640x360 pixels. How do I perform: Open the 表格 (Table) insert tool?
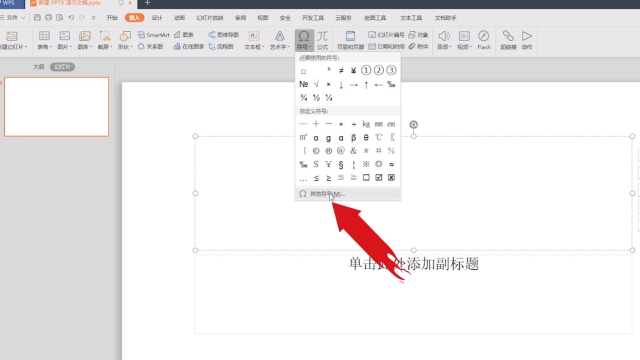pos(44,40)
